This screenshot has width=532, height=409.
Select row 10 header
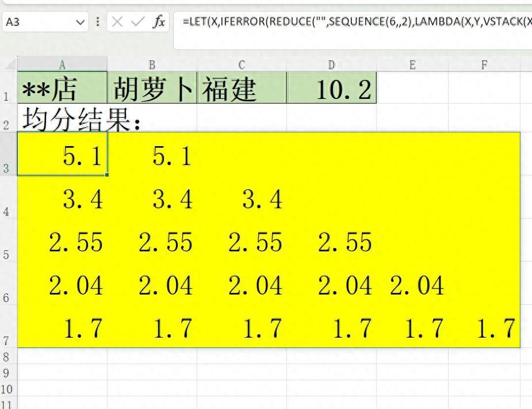9,388
